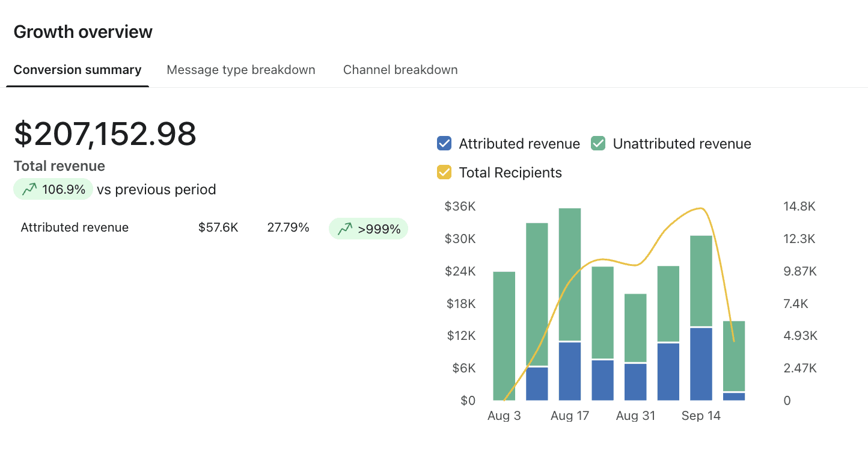
Task: Click the $36K y-axis label
Action: 460,206
